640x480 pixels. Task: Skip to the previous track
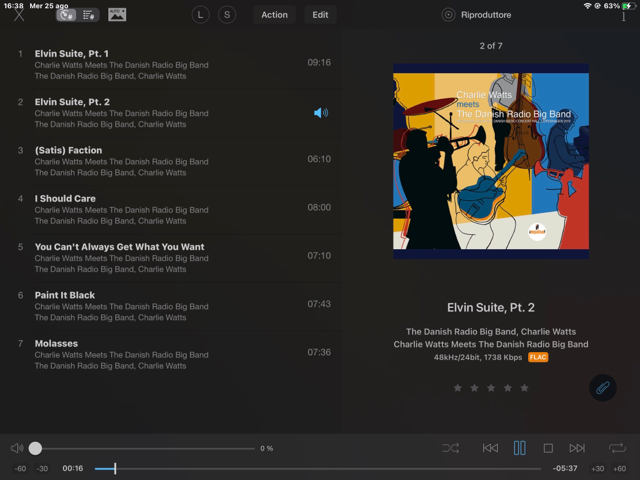(490, 448)
